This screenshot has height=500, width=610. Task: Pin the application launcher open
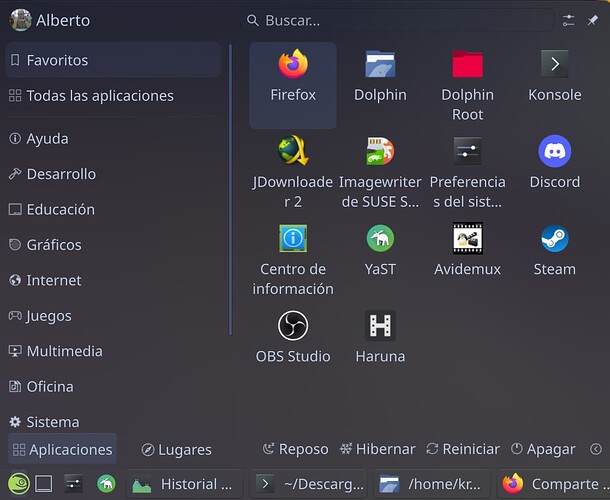[x=593, y=20]
